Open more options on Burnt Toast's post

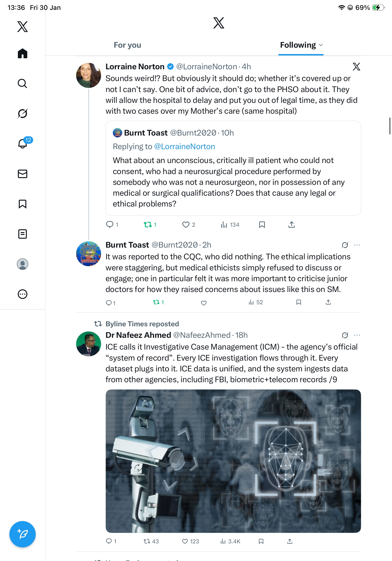357,245
